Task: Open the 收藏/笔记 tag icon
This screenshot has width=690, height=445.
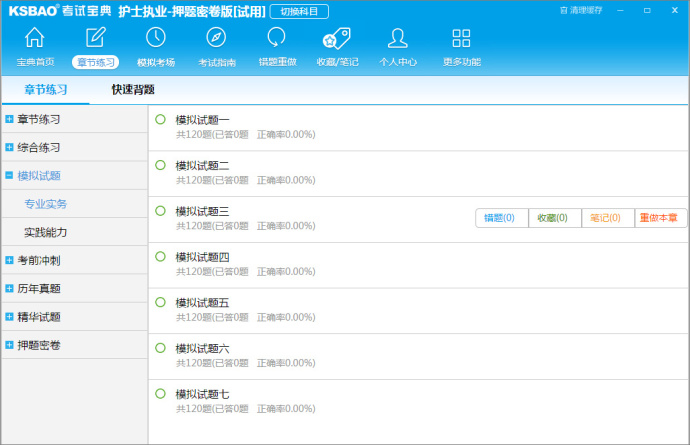Action: 337,39
